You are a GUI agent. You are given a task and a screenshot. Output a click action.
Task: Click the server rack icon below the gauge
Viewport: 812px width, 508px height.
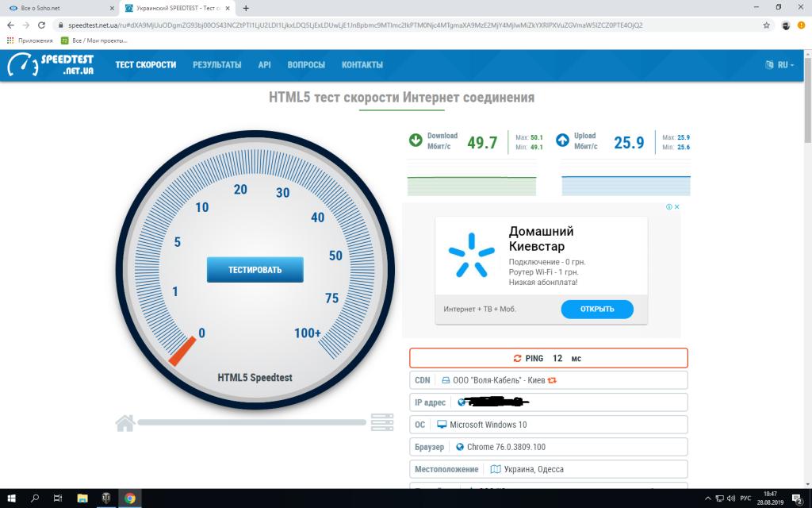click(382, 422)
